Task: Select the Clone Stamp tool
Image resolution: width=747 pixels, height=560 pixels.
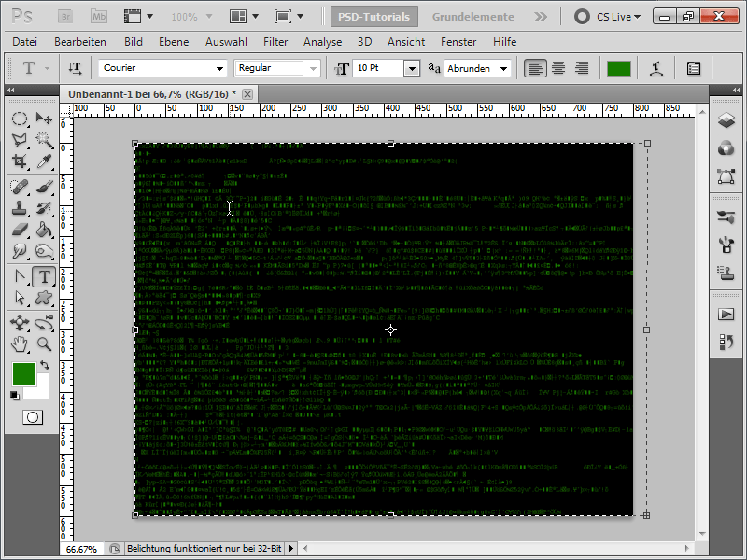Action: pos(20,208)
